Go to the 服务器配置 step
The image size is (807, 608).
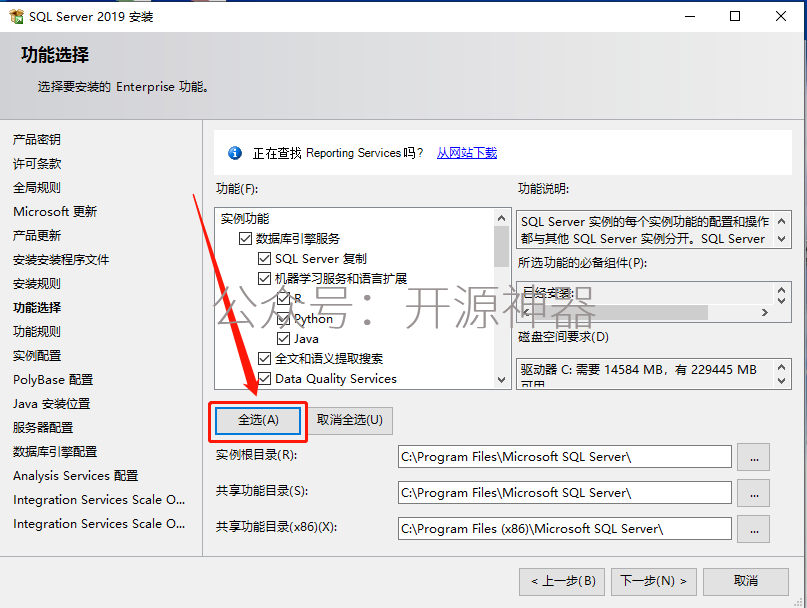click(43, 428)
